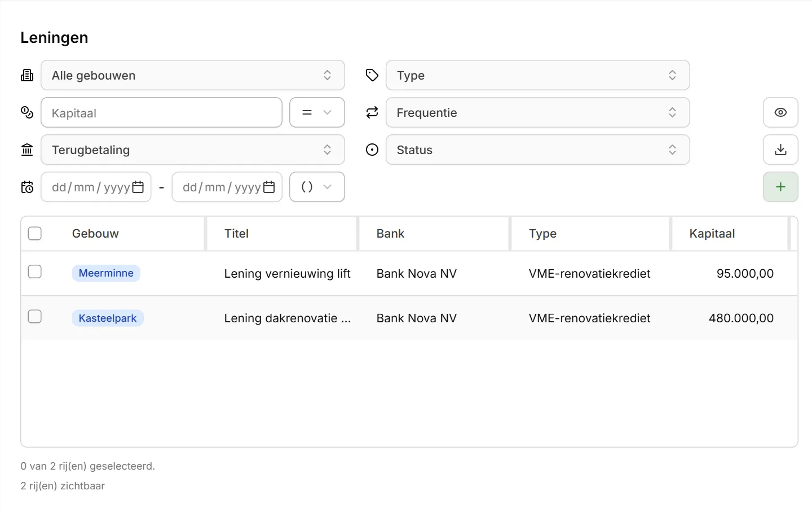Click the 95.000,00 capital value
The height and width of the screenshot is (508, 812).
745,274
